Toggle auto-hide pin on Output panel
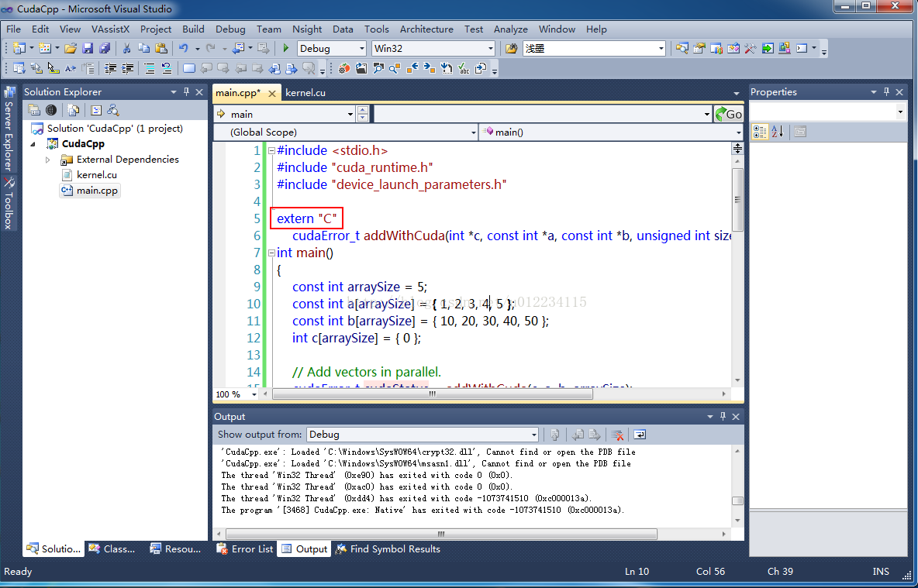918x588 pixels. 723,417
